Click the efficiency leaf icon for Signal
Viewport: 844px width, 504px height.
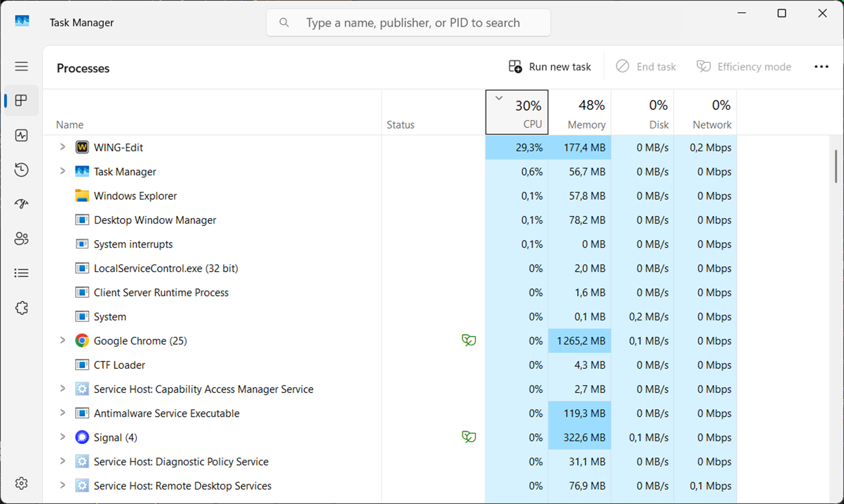pos(468,437)
